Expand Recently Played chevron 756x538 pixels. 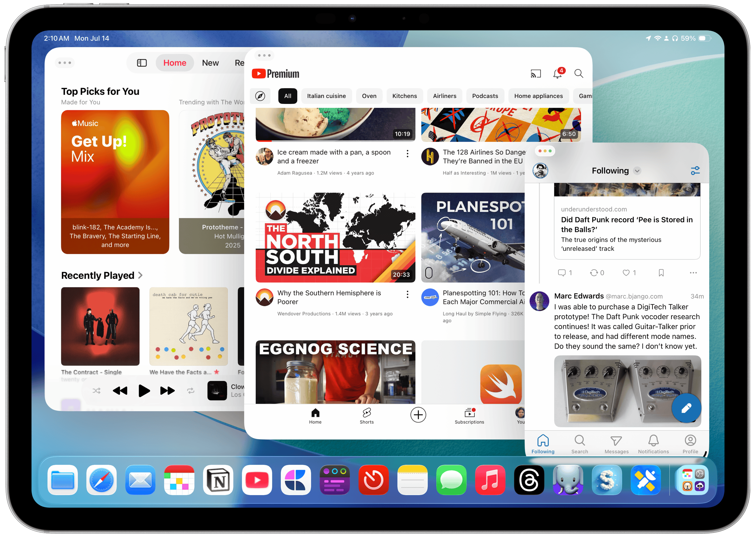[140, 275]
